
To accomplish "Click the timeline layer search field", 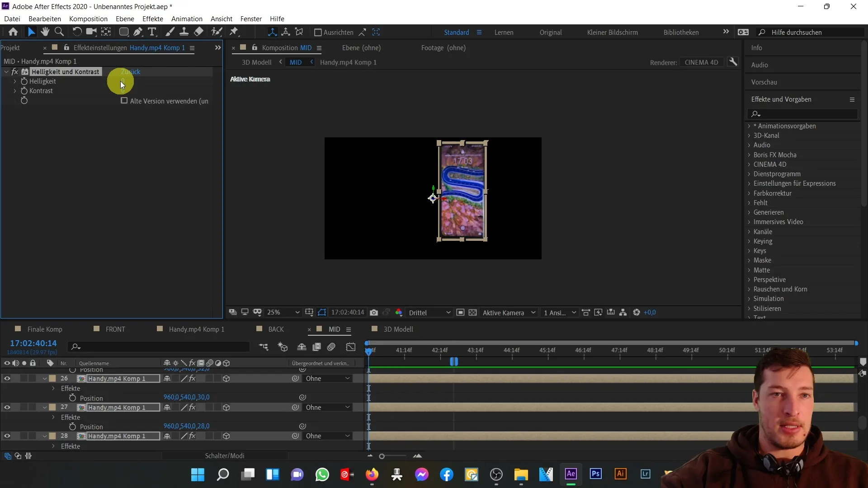I will click(159, 347).
